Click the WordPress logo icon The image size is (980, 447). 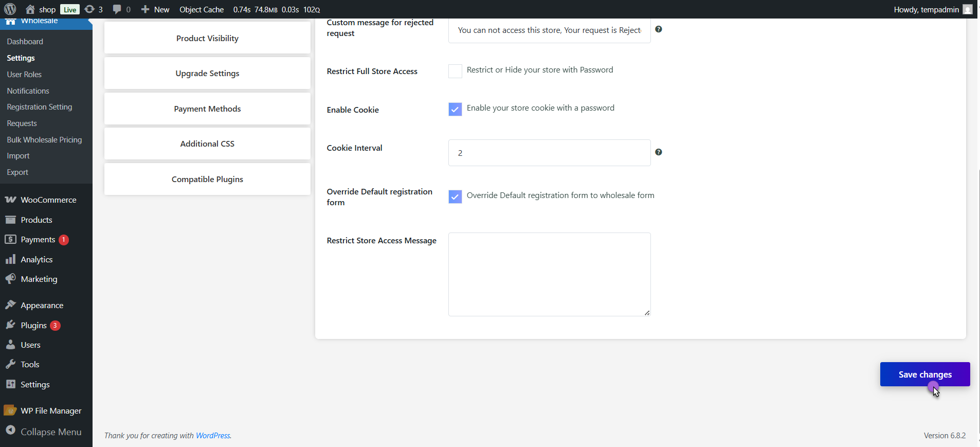point(10,9)
